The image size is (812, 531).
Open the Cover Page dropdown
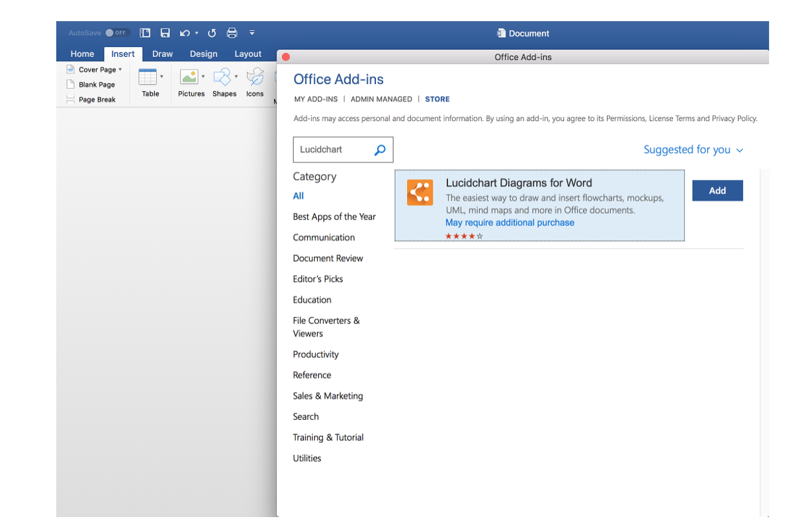pos(95,69)
